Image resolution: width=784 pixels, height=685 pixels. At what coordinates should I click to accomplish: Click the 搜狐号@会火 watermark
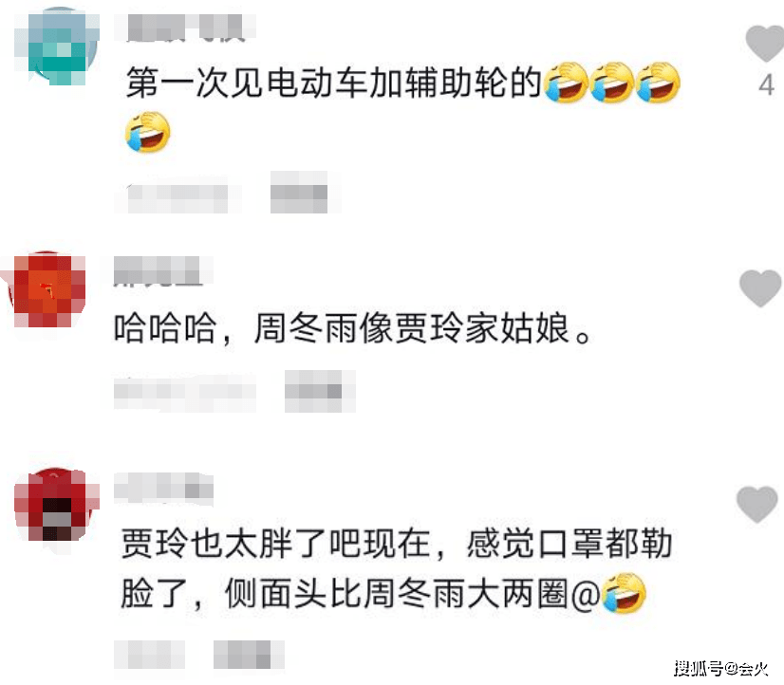click(721, 668)
